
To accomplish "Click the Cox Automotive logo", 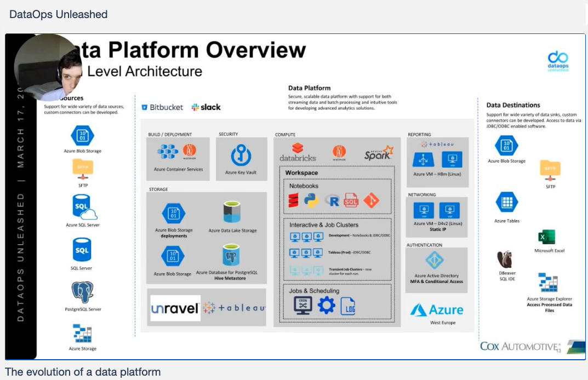I will tap(521, 346).
